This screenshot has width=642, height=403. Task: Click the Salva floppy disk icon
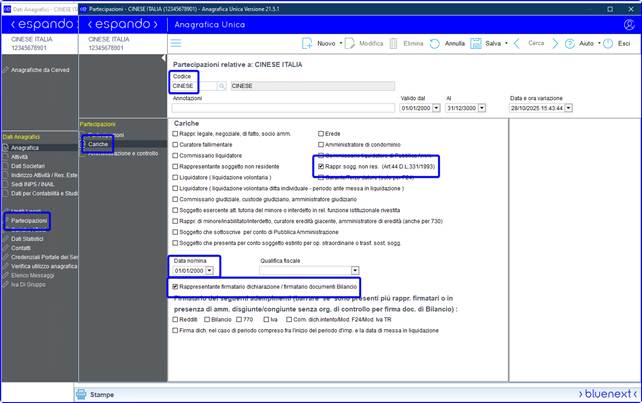click(476, 43)
